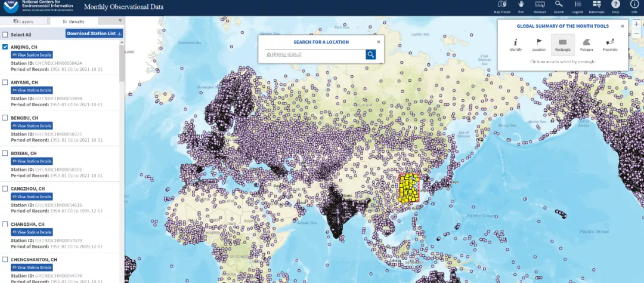This screenshot has width=644, height=283.
Task: Open the Basemaps gallery
Action: [596, 7]
